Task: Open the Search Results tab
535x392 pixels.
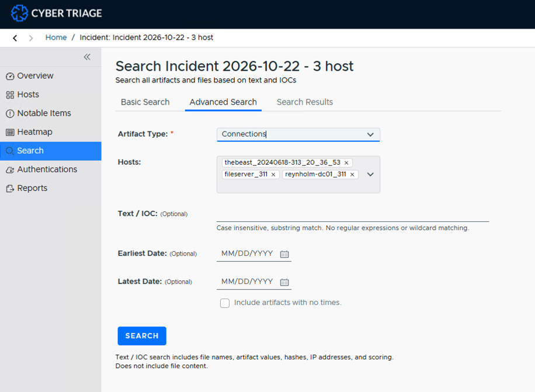Action: [305, 102]
